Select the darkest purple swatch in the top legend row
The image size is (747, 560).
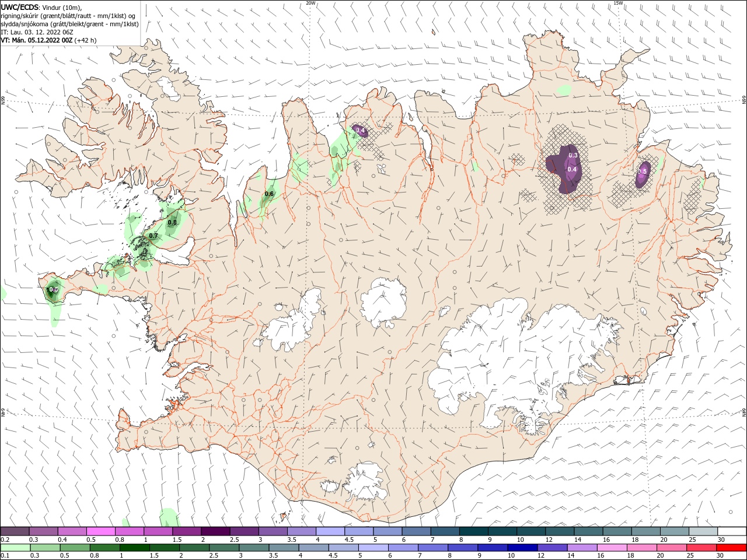(x=215, y=531)
